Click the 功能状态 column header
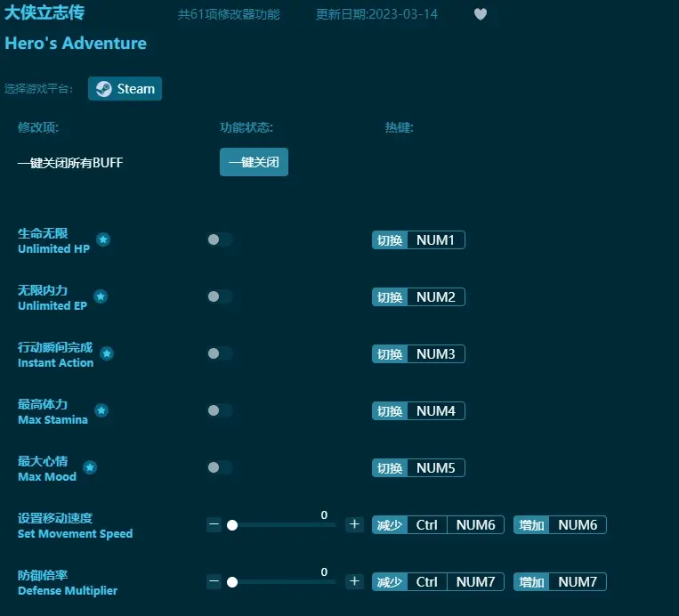 [247, 127]
